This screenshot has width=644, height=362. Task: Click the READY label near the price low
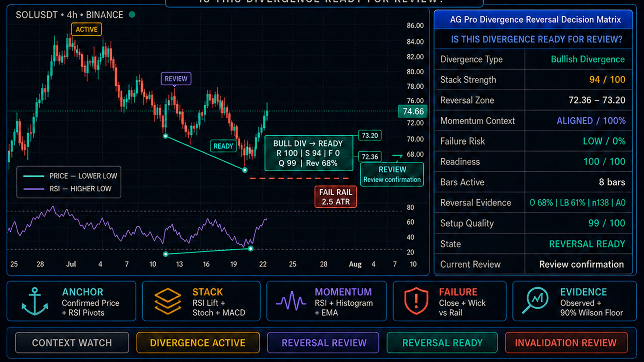click(x=223, y=146)
